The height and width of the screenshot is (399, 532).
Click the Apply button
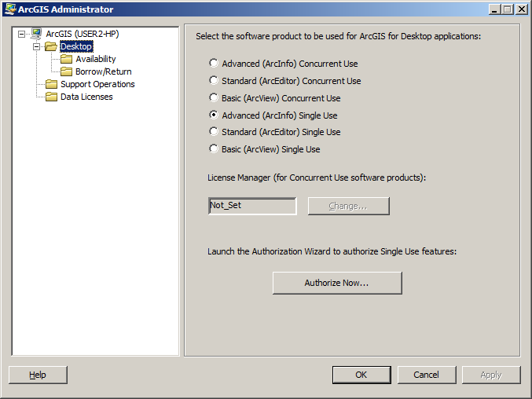pyautogui.click(x=491, y=375)
